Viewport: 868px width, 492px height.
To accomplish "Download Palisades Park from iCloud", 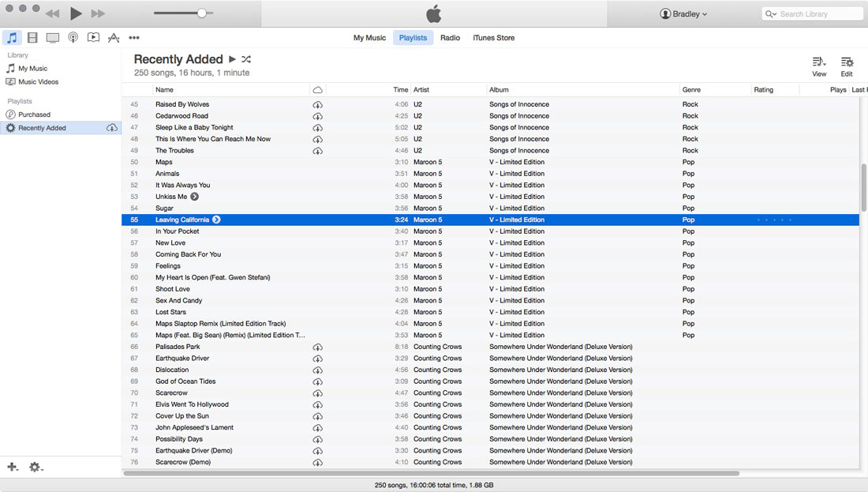I will coord(318,347).
